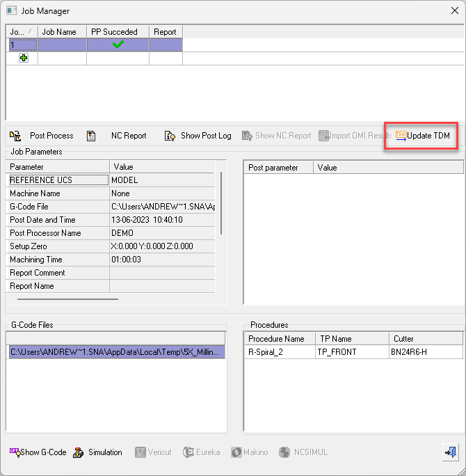Screen dimensions: 466x476
Task: Select the REFERENCE UCS parameter row
Action: (x=57, y=180)
